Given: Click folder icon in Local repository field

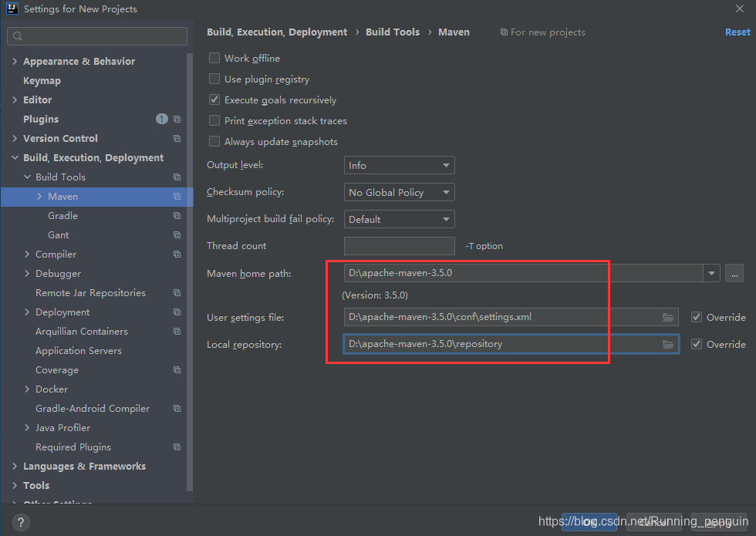Looking at the screenshot, I should (668, 344).
